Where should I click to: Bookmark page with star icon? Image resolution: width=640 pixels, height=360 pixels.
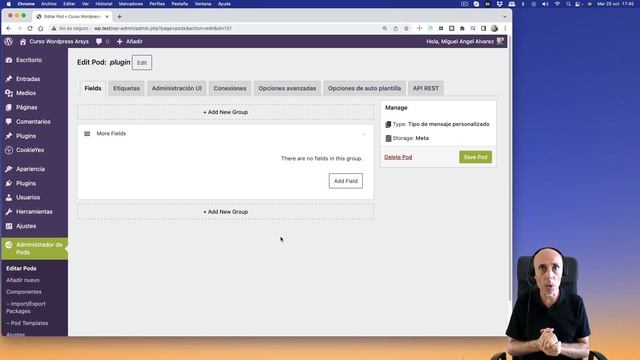406,29
